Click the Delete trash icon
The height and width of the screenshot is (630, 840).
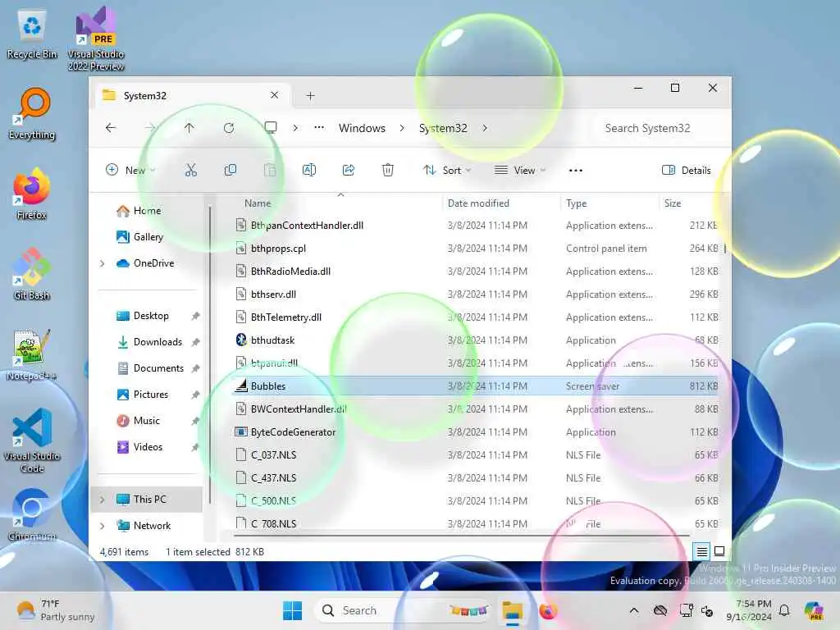tap(388, 171)
